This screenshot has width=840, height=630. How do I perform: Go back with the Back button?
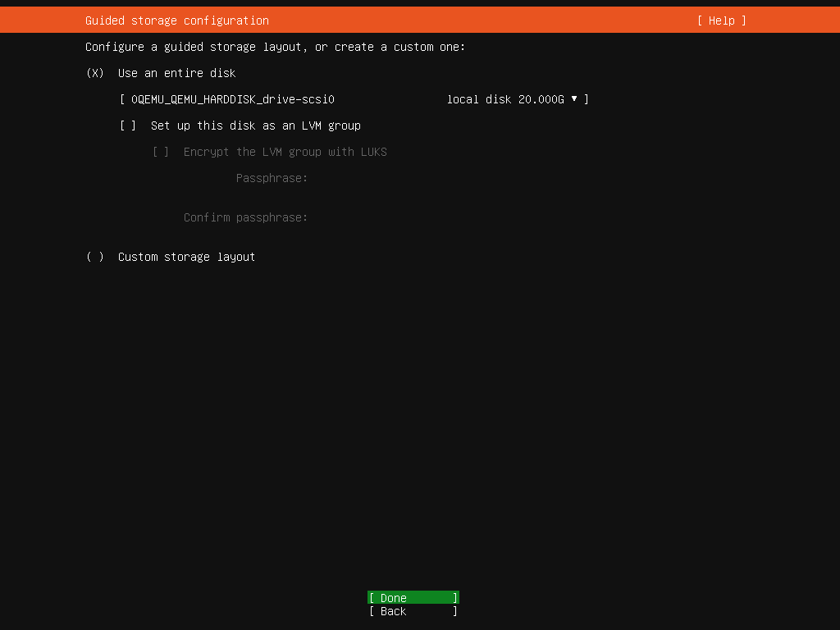[413, 610]
